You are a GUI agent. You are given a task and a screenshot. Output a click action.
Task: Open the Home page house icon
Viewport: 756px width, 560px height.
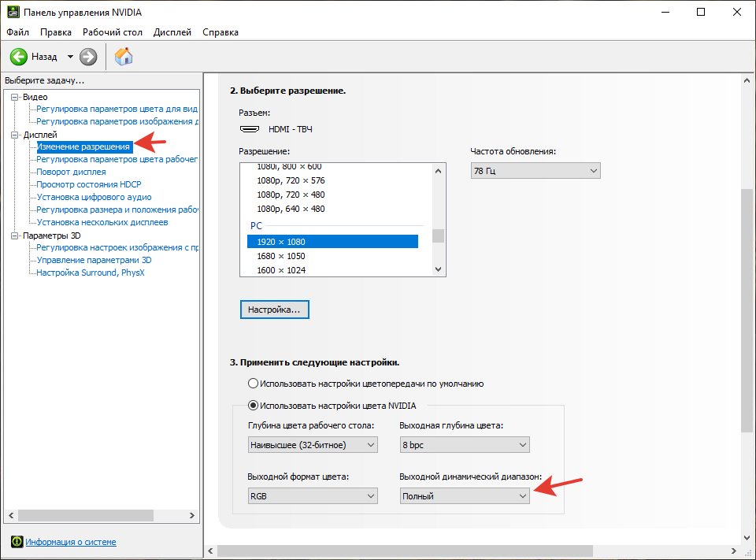pos(124,57)
